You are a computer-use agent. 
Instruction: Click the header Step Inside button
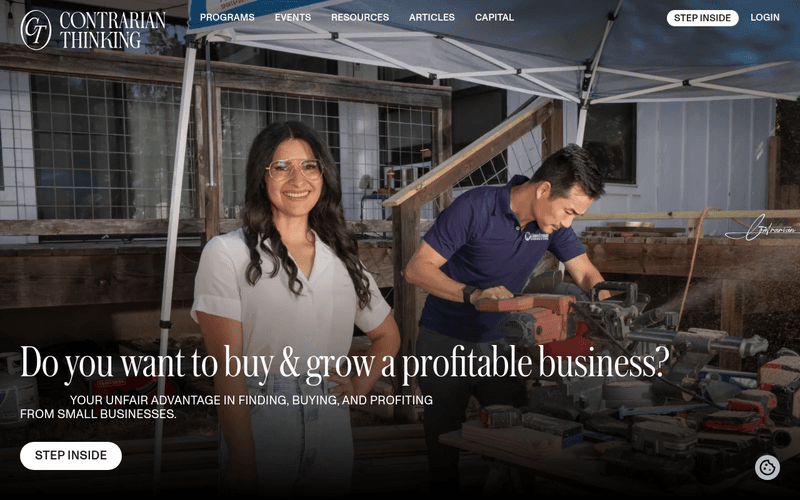(x=702, y=18)
